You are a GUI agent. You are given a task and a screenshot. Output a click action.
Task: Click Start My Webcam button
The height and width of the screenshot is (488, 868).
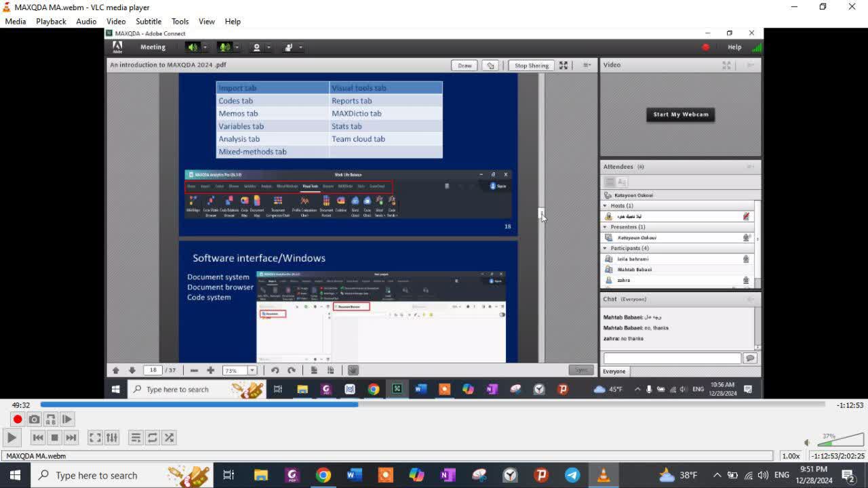click(x=681, y=115)
